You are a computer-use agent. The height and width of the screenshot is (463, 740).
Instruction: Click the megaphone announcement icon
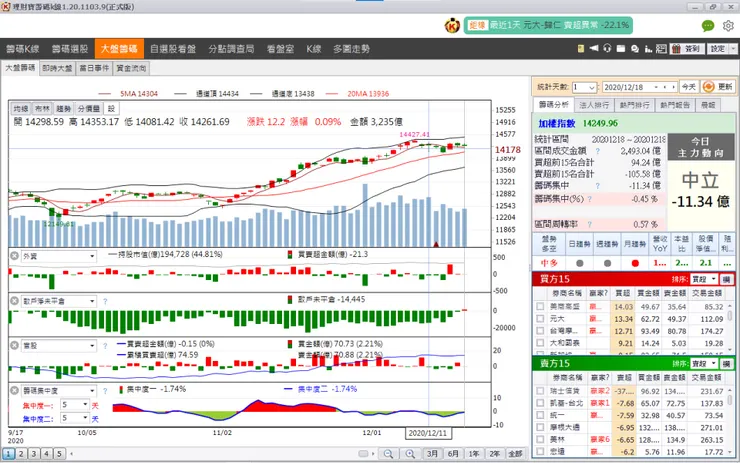click(594, 49)
